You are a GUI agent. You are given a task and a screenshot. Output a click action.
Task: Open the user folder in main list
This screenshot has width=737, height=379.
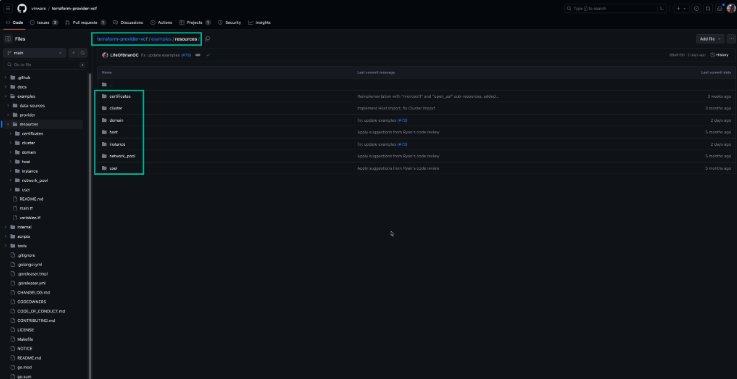(113, 168)
